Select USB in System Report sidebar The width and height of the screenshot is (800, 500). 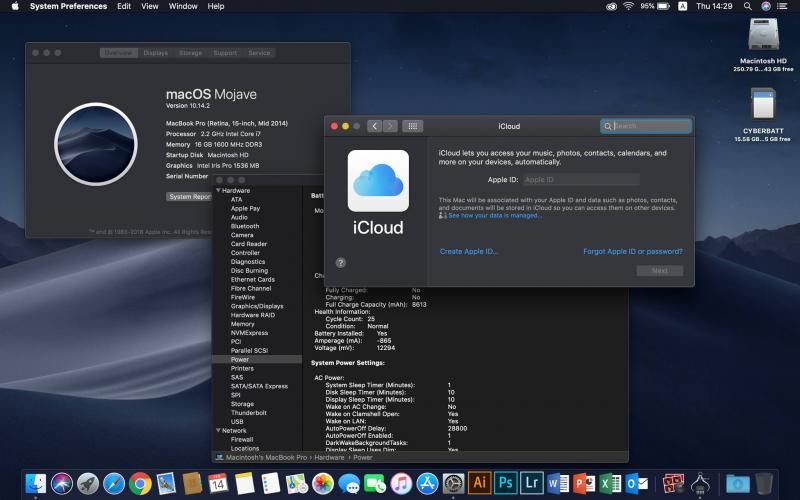tap(237, 422)
